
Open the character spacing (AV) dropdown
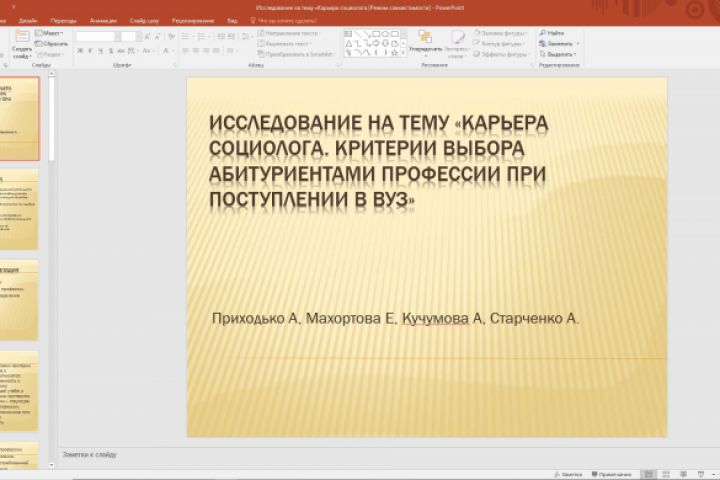[x=133, y=51]
